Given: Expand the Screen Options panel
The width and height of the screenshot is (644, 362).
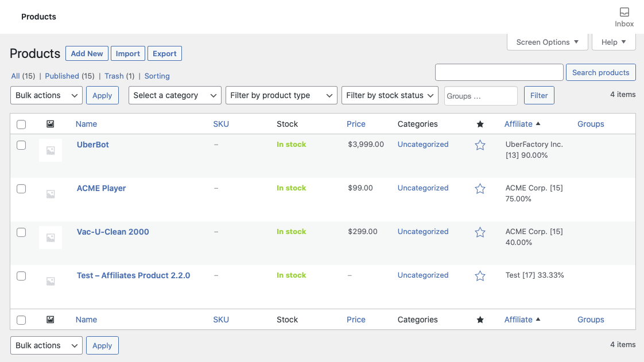Looking at the screenshot, I should [x=548, y=42].
